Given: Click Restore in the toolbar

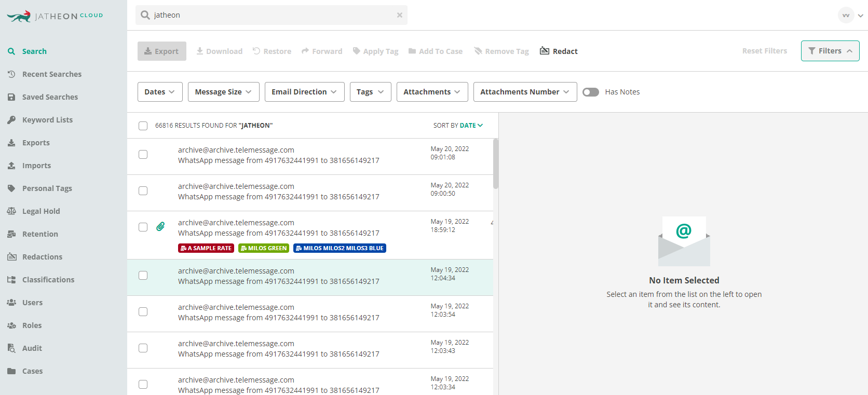Looking at the screenshot, I should pyautogui.click(x=272, y=51).
